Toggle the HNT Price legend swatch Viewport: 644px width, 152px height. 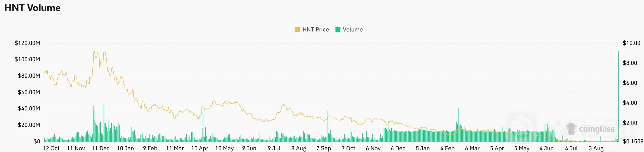[297, 30]
